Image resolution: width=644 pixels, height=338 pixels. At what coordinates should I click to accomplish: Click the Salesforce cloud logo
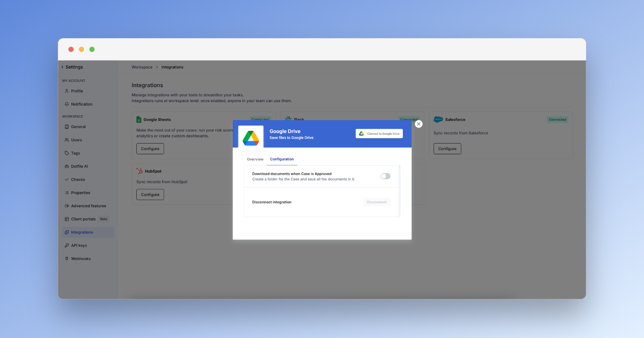438,119
